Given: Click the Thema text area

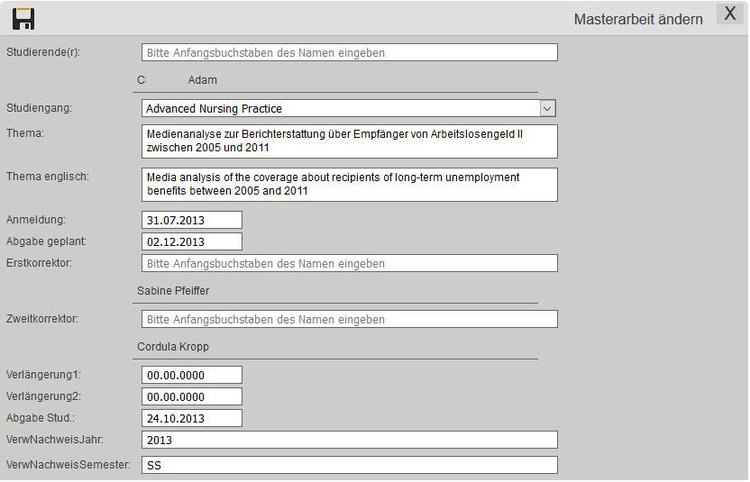Looking at the screenshot, I should [349, 141].
